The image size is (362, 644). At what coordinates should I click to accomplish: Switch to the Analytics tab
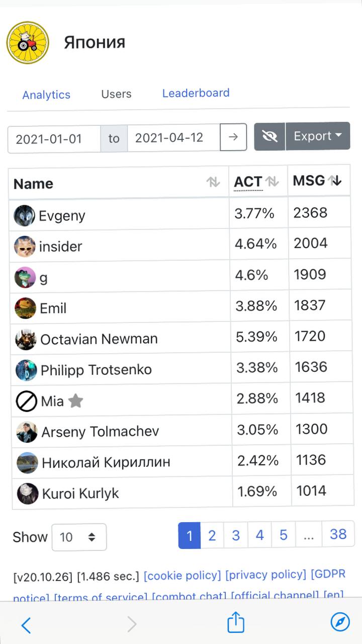click(46, 95)
